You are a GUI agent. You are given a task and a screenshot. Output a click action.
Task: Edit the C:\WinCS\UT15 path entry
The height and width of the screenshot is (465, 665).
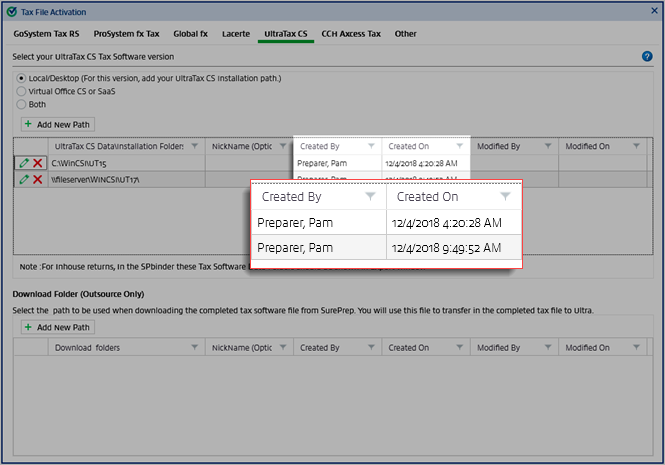(24, 163)
